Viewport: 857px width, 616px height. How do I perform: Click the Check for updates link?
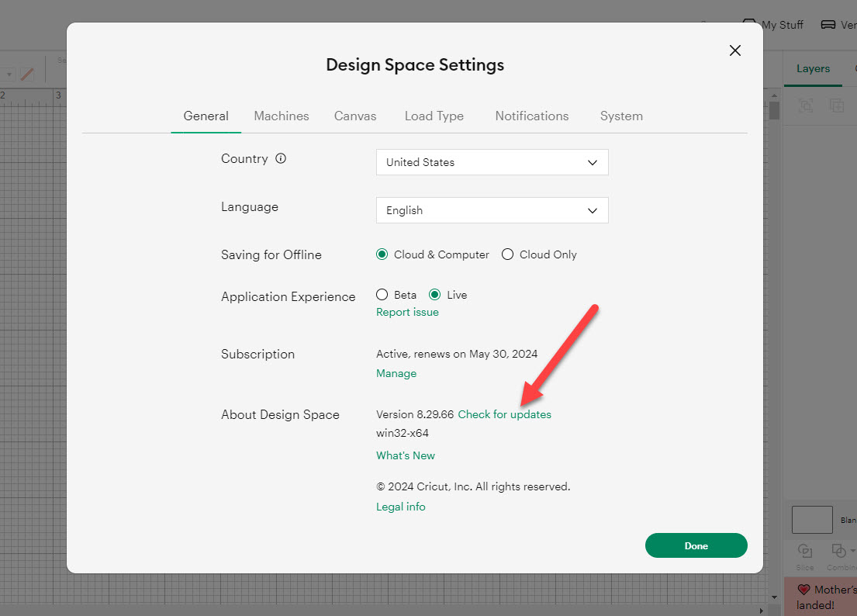pos(504,414)
